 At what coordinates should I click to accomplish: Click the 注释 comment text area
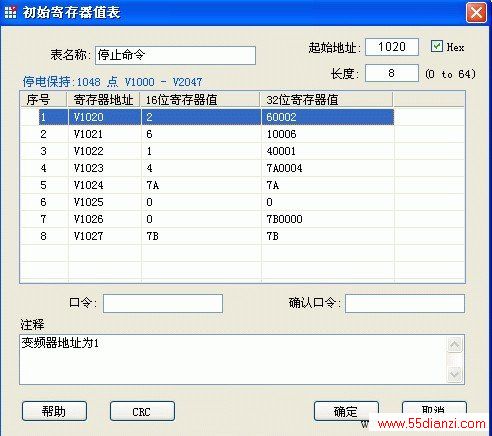click(233, 360)
